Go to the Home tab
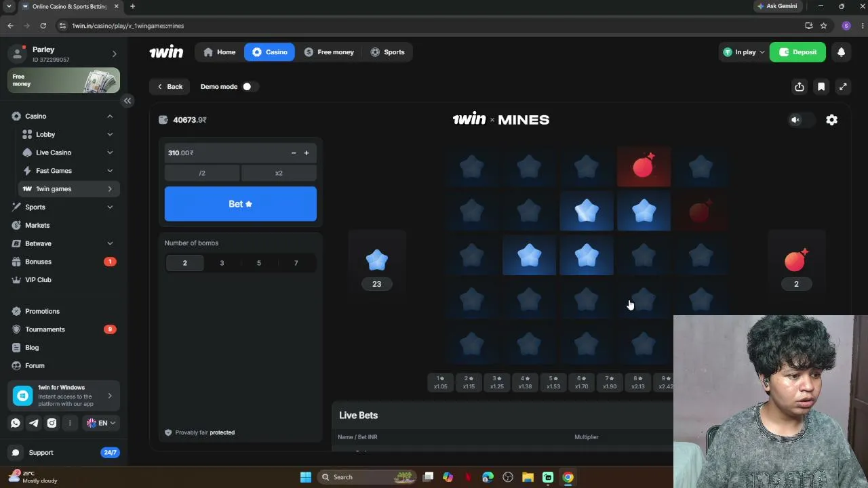 tap(220, 52)
